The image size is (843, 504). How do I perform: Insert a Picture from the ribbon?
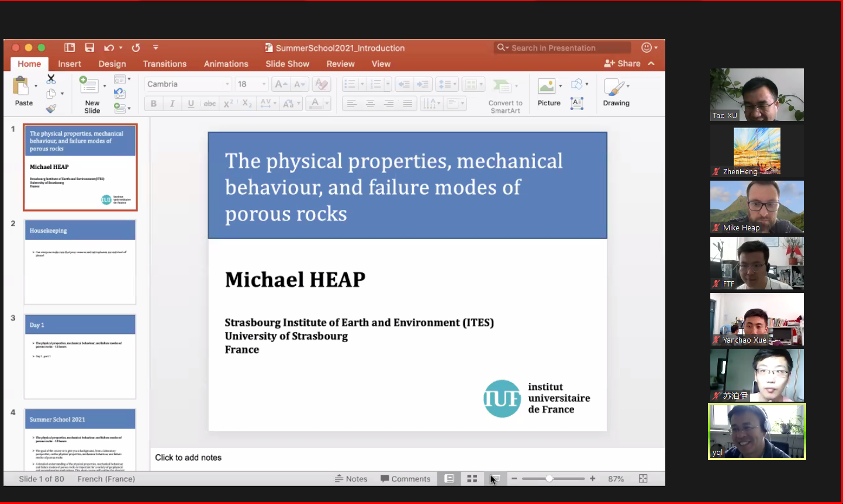coord(548,92)
